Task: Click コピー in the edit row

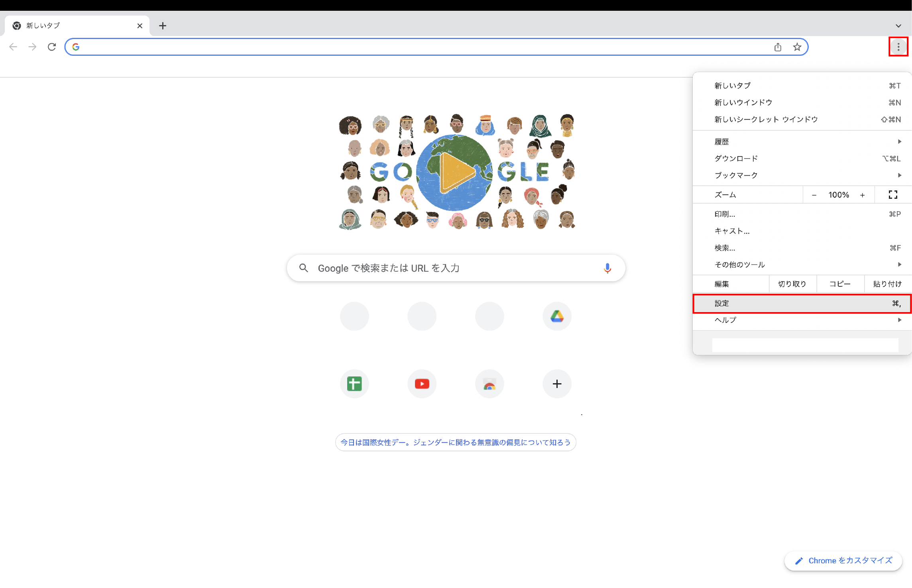Action: pyautogui.click(x=840, y=284)
